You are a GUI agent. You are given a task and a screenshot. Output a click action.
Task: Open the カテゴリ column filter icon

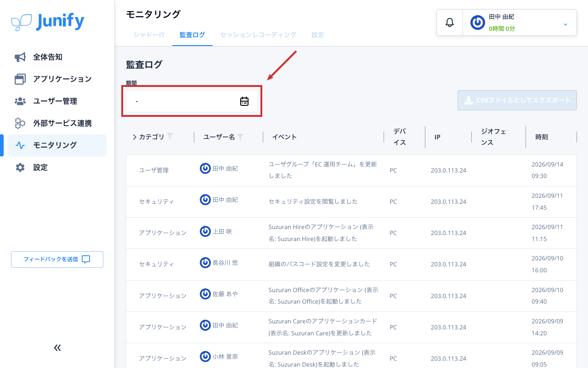click(x=170, y=136)
